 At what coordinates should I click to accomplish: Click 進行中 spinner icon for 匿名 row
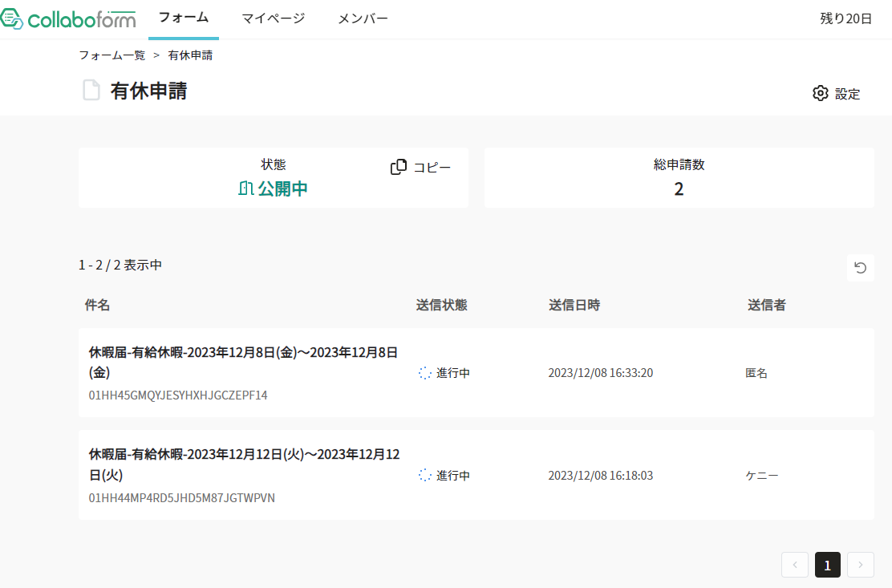[425, 373]
